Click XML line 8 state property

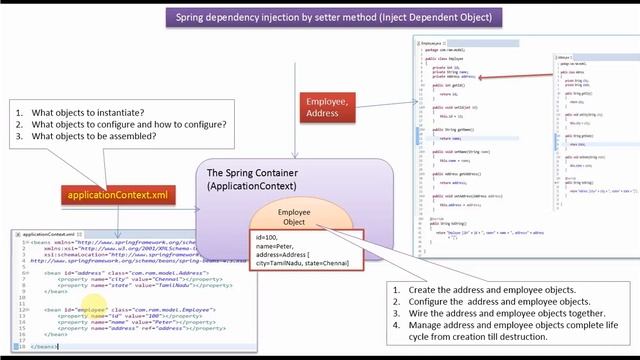click(x=145, y=285)
